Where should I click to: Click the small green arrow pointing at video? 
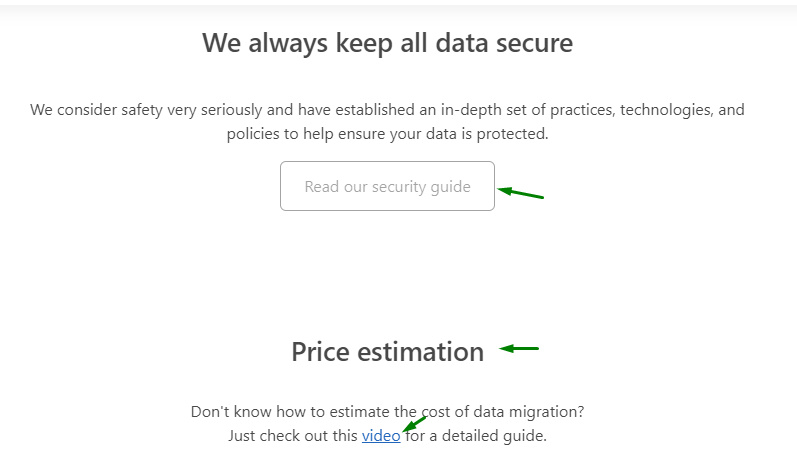(x=413, y=424)
